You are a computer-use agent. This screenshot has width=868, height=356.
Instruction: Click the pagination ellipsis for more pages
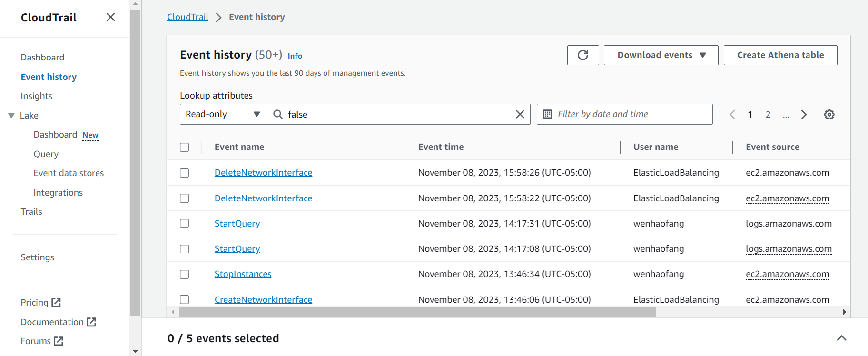point(786,115)
